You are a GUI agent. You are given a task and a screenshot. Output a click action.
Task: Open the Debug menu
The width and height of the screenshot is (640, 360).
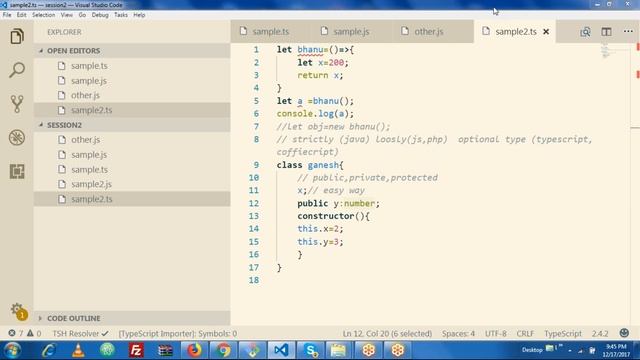coord(100,15)
